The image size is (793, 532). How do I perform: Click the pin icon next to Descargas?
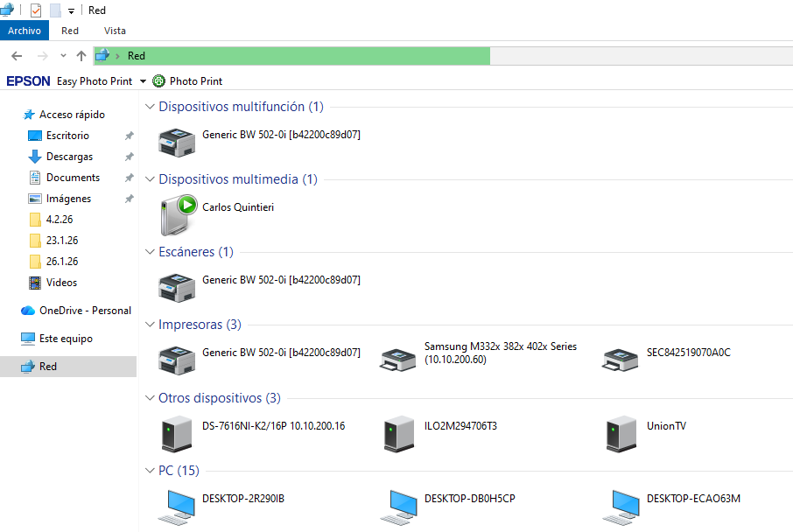[x=130, y=157]
